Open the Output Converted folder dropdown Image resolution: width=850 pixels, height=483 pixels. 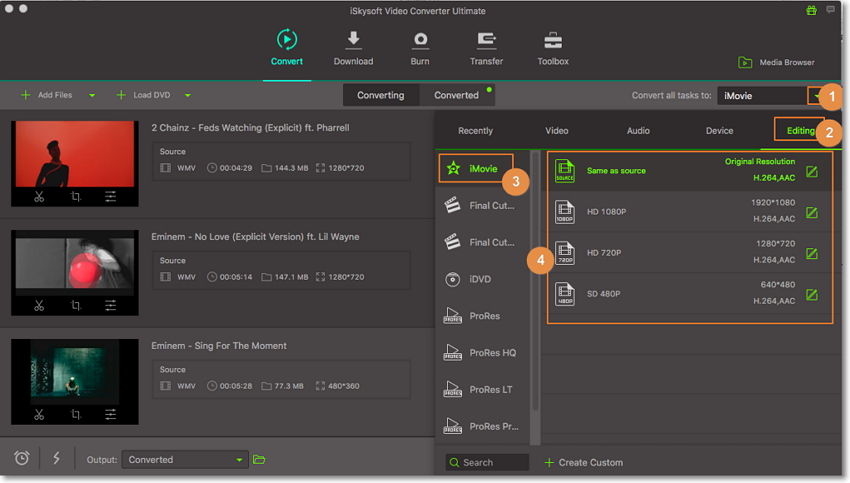coord(239,460)
